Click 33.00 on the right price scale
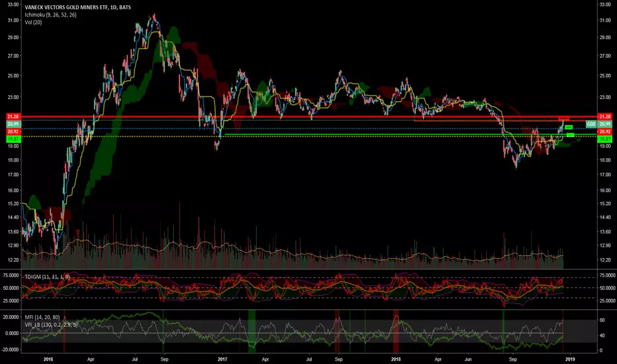 605,5
